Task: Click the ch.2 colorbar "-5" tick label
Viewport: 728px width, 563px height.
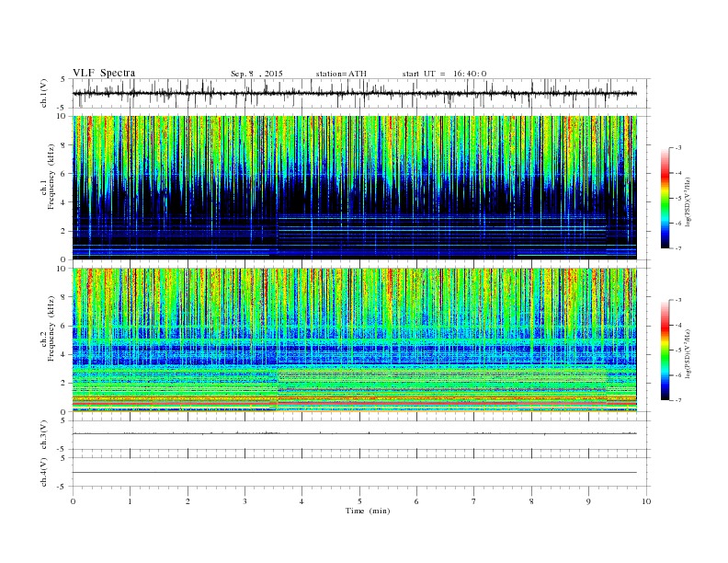Action: coord(677,350)
